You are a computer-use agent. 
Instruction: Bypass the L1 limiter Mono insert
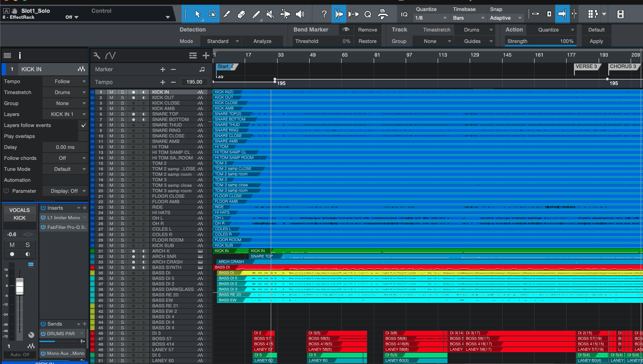coord(43,218)
